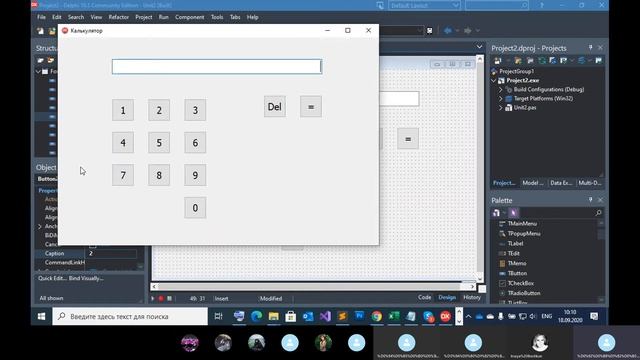Open File Explorer from the taskbar

coord(273,316)
